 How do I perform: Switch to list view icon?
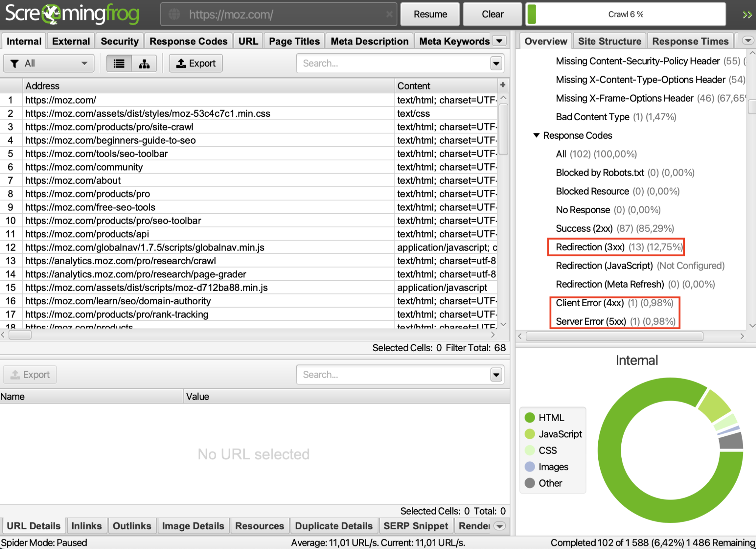(x=119, y=64)
